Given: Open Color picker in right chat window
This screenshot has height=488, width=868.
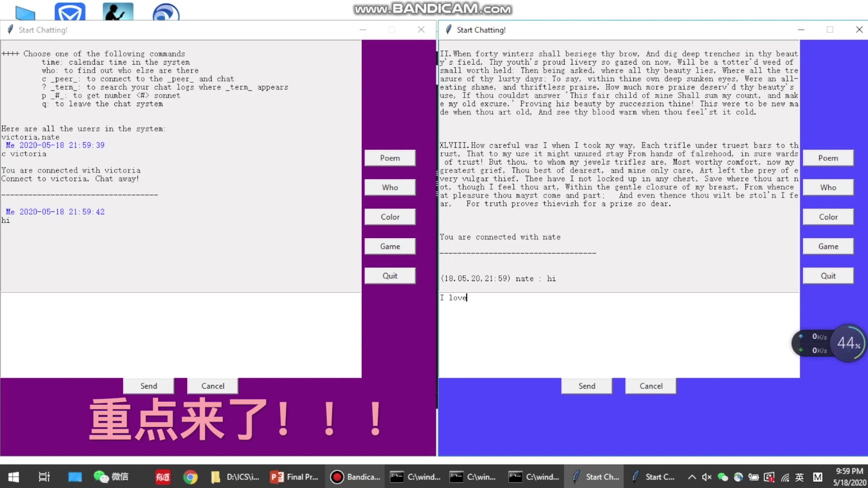Looking at the screenshot, I should pyautogui.click(x=828, y=217).
